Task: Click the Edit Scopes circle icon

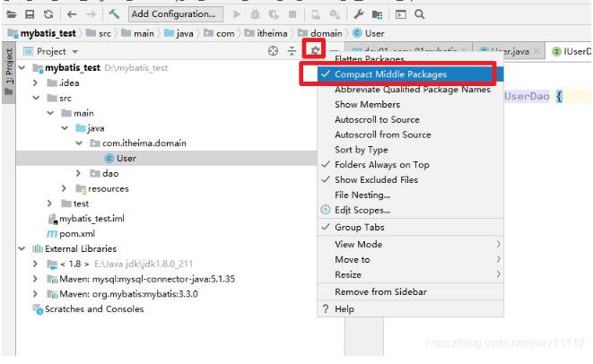Action: click(x=326, y=210)
